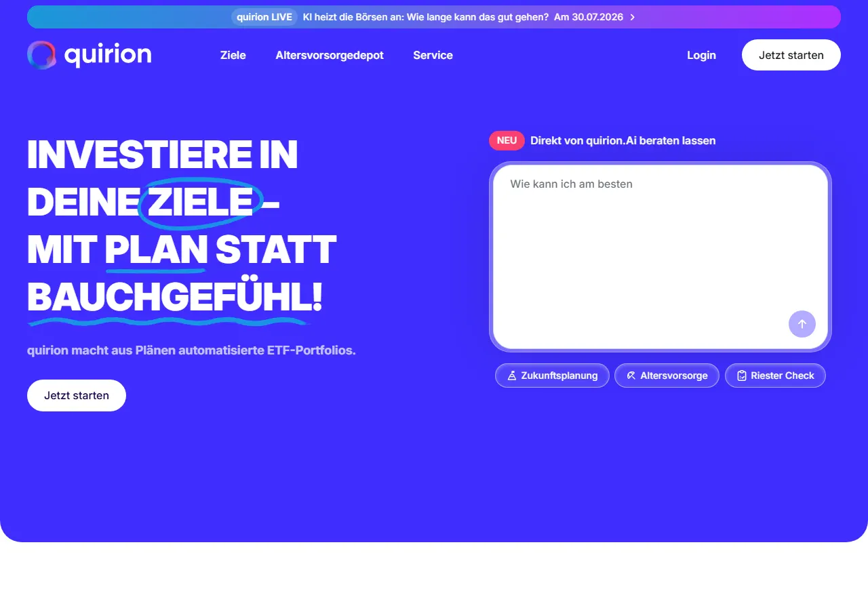Image resolution: width=868 pixels, height=610 pixels.
Task: Open the Service menu
Action: click(x=433, y=55)
